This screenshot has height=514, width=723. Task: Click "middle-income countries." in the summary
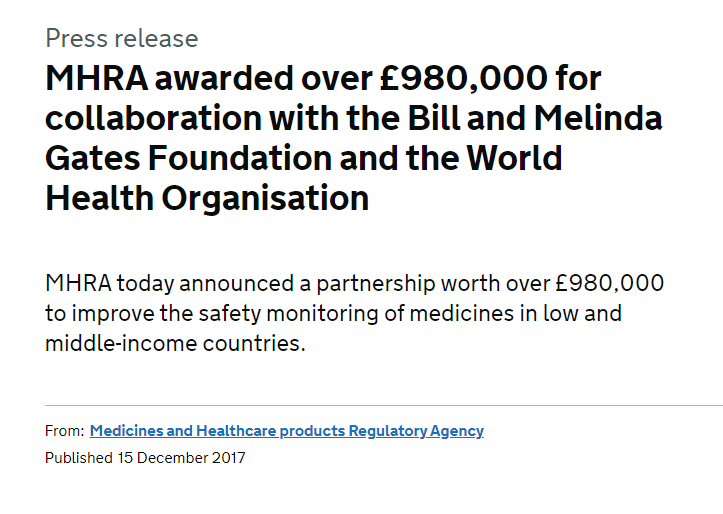pos(175,343)
